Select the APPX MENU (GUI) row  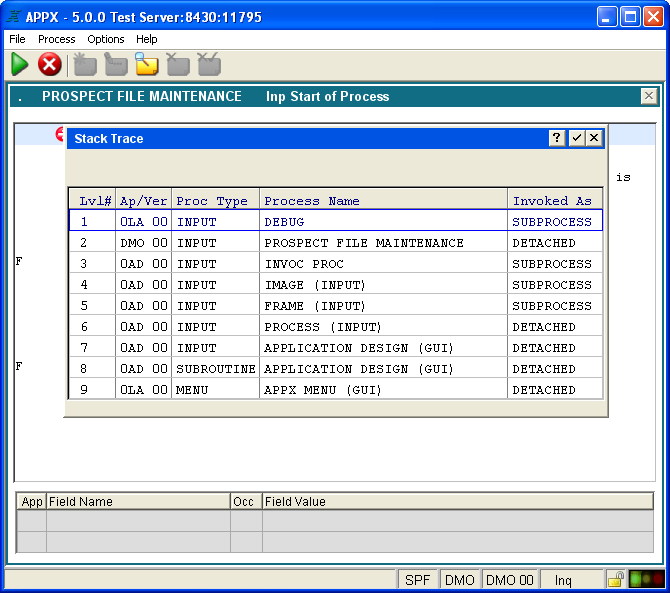pyautogui.click(x=321, y=390)
